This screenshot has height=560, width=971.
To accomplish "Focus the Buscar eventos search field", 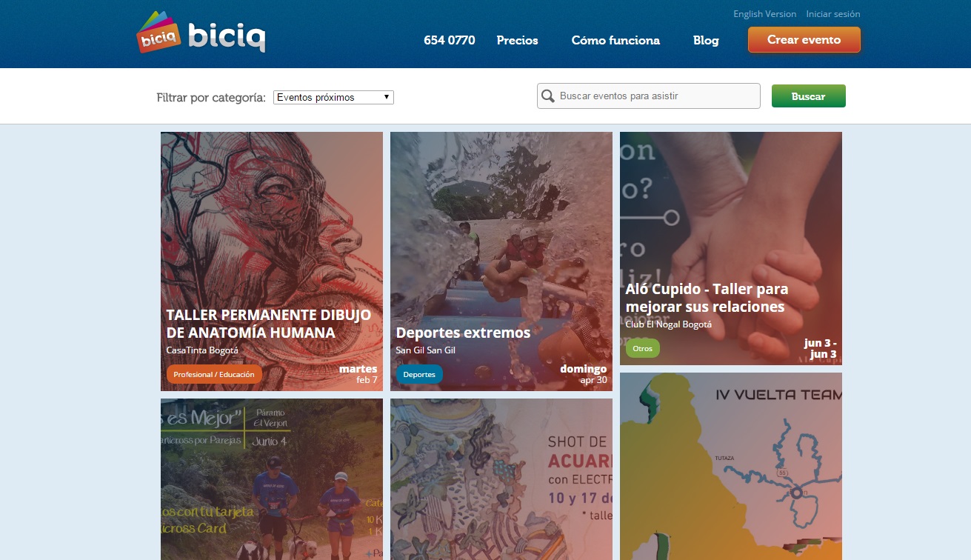I will 648,96.
